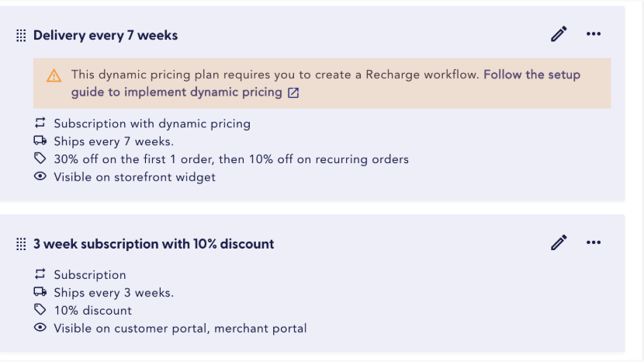Image resolution: width=644 pixels, height=362 pixels.
Task: Open the dynamic pricing setup guide link
Action: [326, 83]
